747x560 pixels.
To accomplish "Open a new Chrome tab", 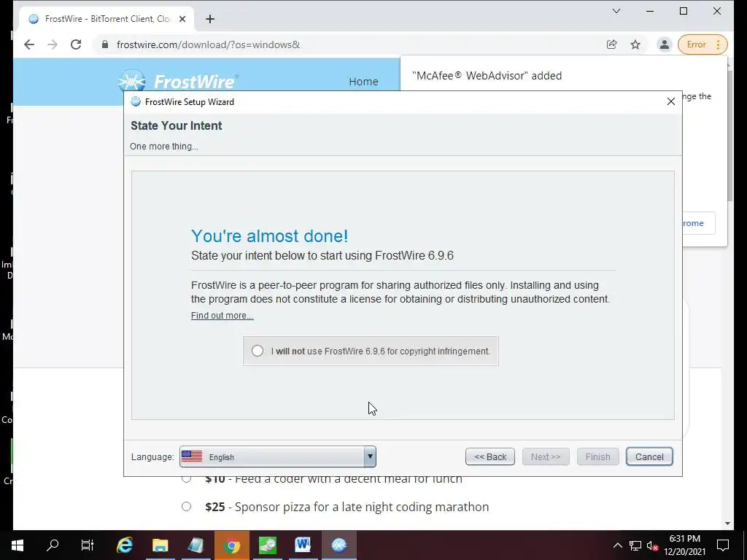I will 209,19.
